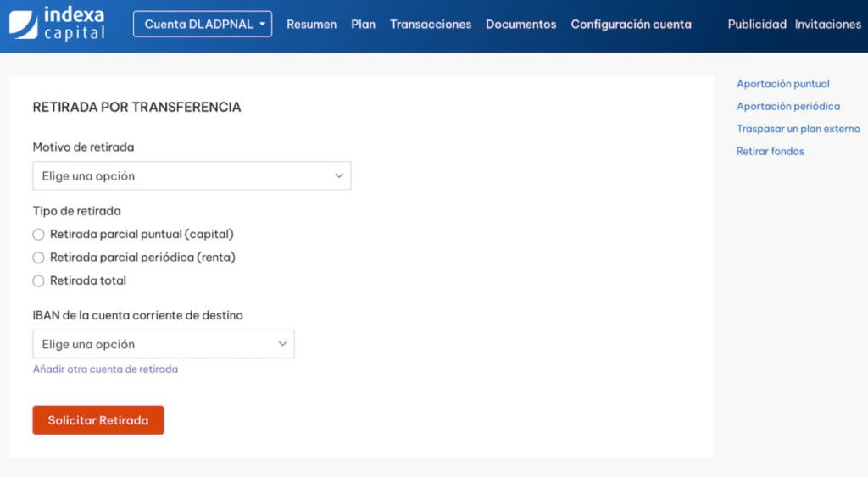Expand the Motivo de retirada dropdown
The image size is (868, 477).
(192, 176)
